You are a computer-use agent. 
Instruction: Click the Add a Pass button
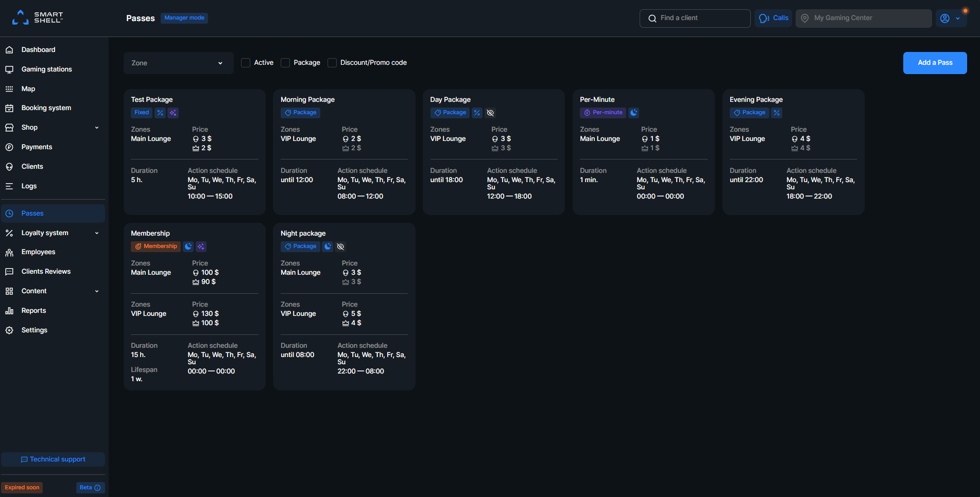[935, 63]
